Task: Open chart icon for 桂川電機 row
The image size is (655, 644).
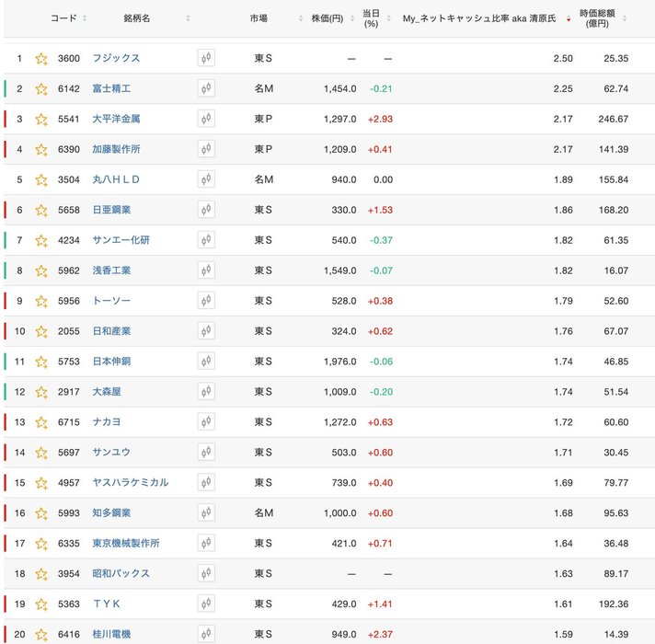Action: pyautogui.click(x=206, y=634)
